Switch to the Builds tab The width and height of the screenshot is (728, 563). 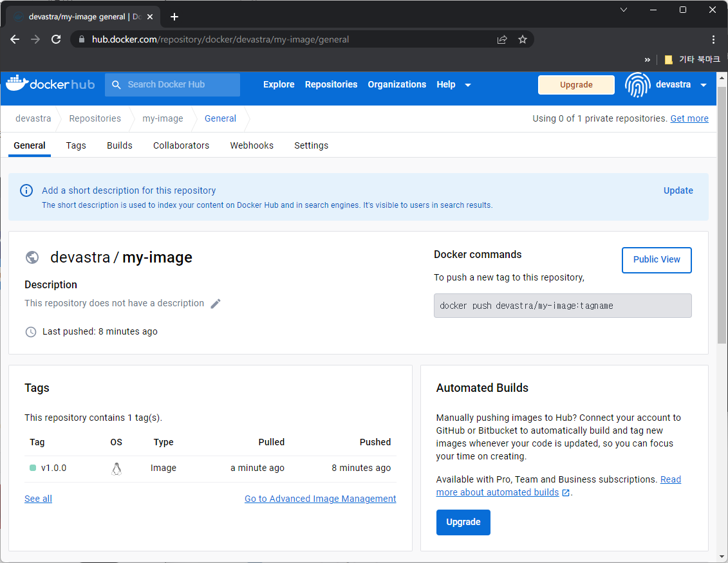coord(119,146)
